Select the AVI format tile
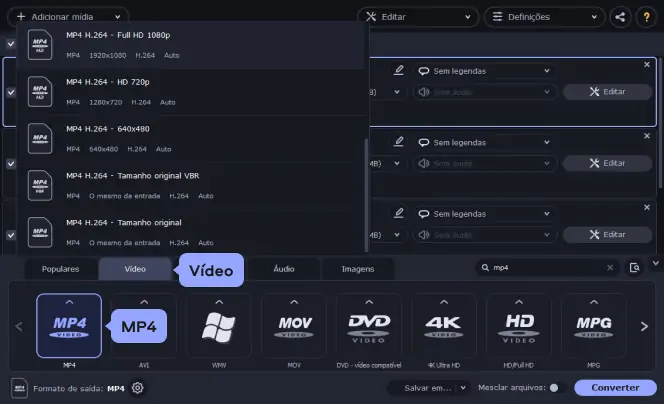This screenshot has width=664, height=404. coord(144,326)
